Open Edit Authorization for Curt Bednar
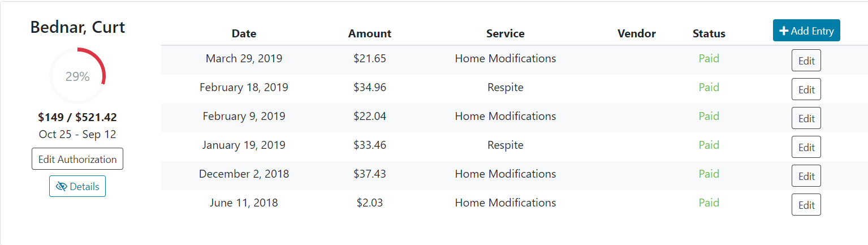The height and width of the screenshot is (245, 868). pyautogui.click(x=77, y=159)
